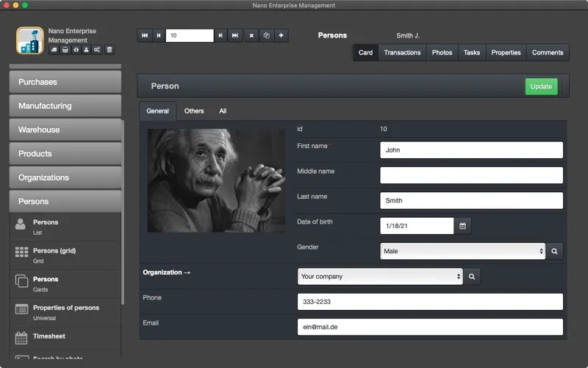Select the Others tab
This screenshot has width=588, height=368.
point(194,111)
